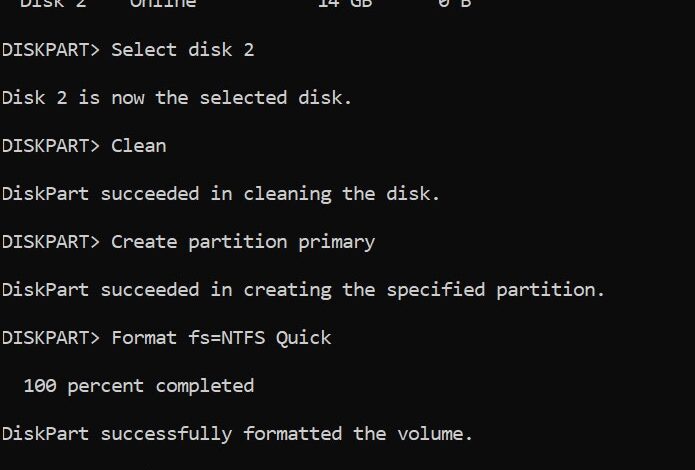The image size is (695, 470).
Task: Click "DiskPart successfully formatted the volume" message
Action: click(237, 433)
